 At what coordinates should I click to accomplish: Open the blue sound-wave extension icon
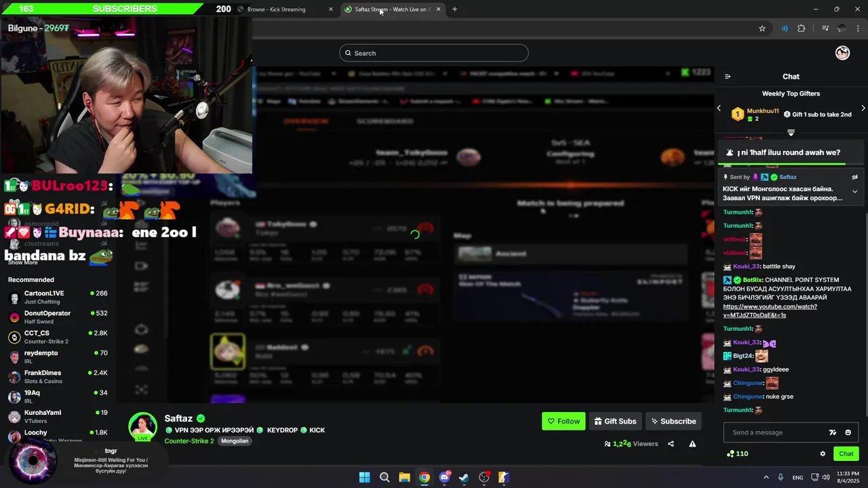[x=785, y=28]
